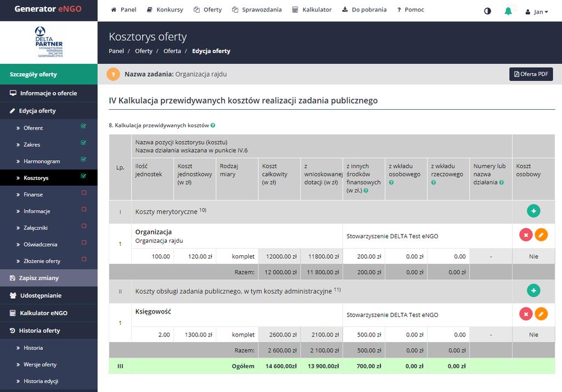
Task: Click the Ogółem 14 600,00zł value
Action: coord(281,366)
